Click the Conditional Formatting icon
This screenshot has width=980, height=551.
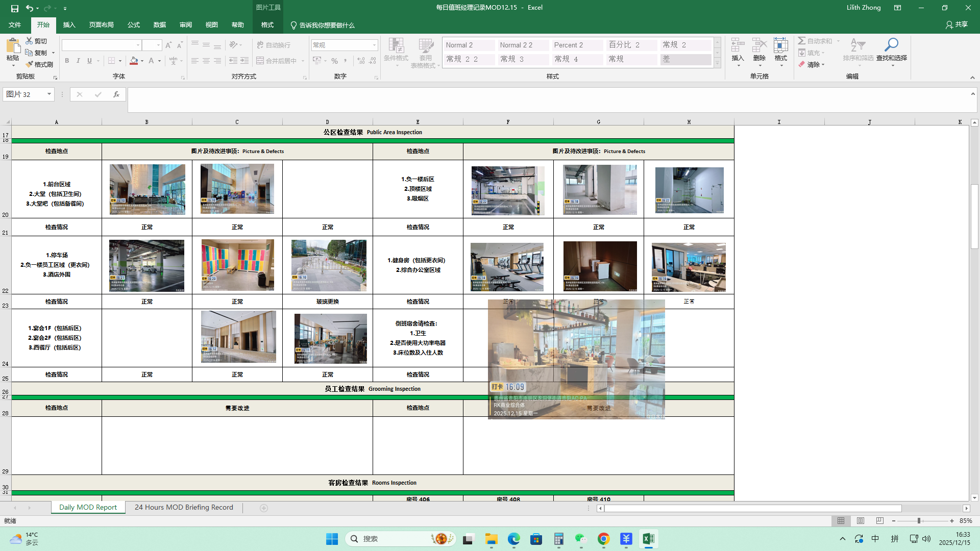point(396,46)
